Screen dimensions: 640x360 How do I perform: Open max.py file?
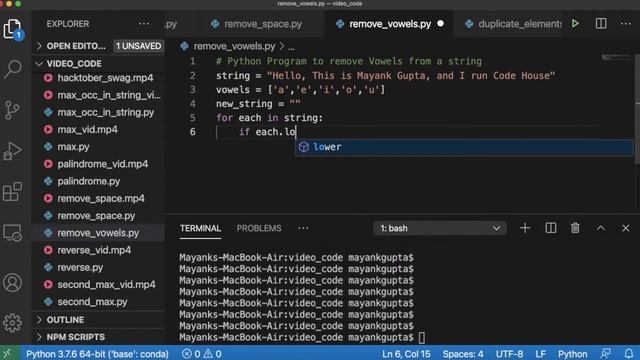(98, 147)
